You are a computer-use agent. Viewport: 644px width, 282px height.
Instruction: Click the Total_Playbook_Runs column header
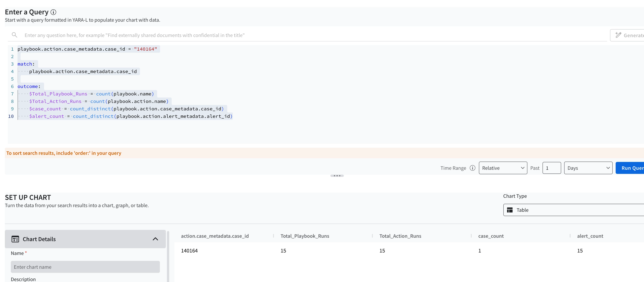coord(304,236)
